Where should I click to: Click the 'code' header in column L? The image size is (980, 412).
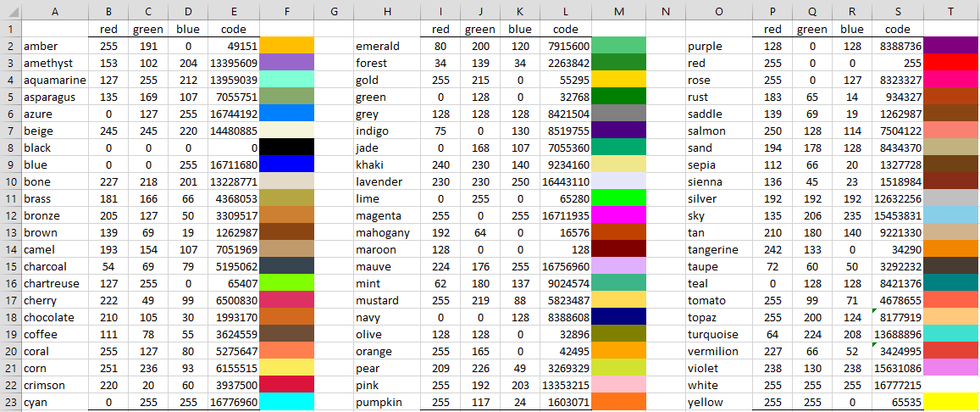point(566,29)
